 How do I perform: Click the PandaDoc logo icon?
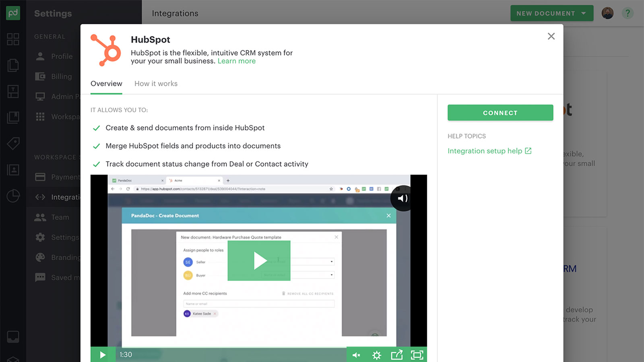(13, 13)
